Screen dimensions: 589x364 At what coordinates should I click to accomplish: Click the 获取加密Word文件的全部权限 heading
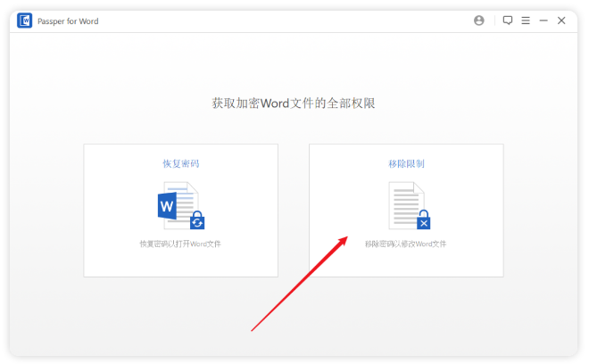tap(294, 103)
